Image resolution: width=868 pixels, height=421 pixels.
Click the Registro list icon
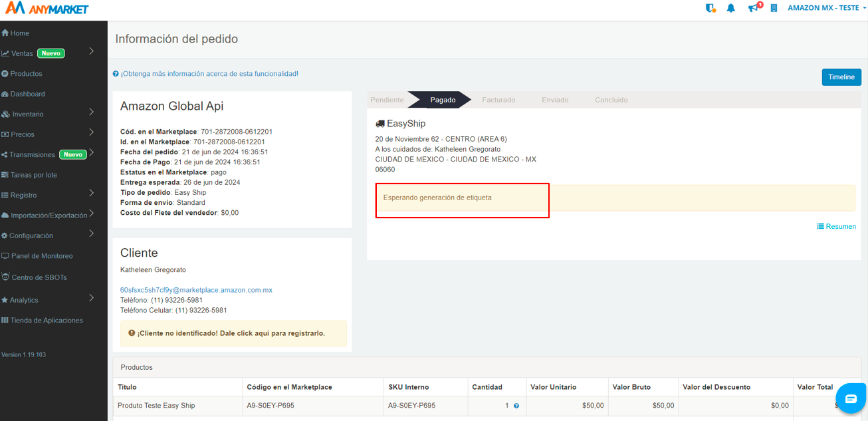[x=5, y=196]
